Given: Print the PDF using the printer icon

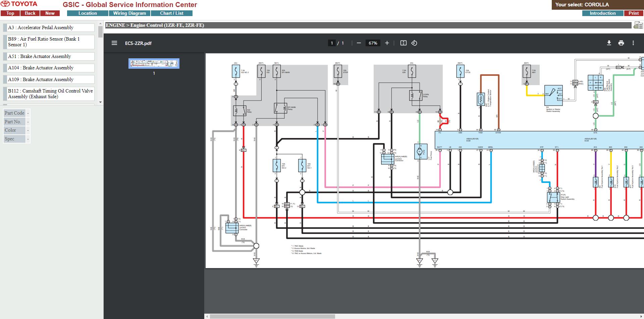Looking at the screenshot, I should pos(621,43).
